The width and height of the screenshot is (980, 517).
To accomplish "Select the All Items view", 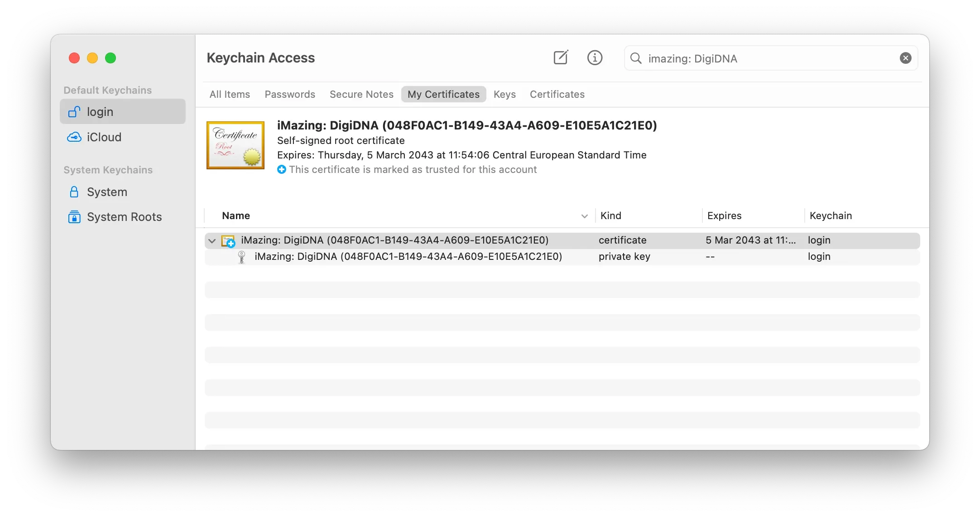I will coord(230,94).
